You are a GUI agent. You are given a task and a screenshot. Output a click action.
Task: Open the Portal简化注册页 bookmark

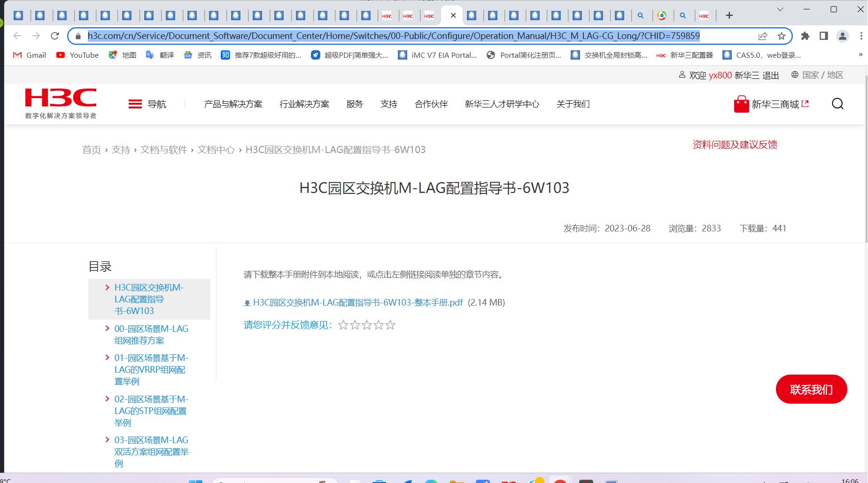(524, 55)
